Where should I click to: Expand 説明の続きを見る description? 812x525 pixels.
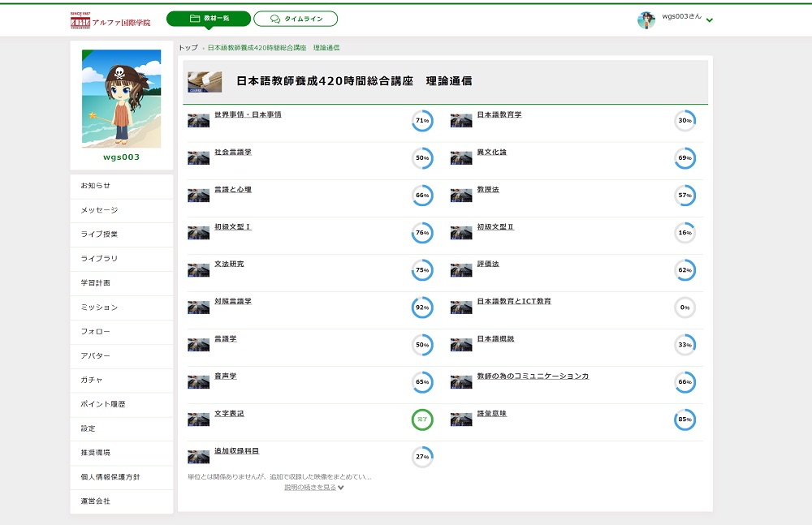tap(313, 487)
